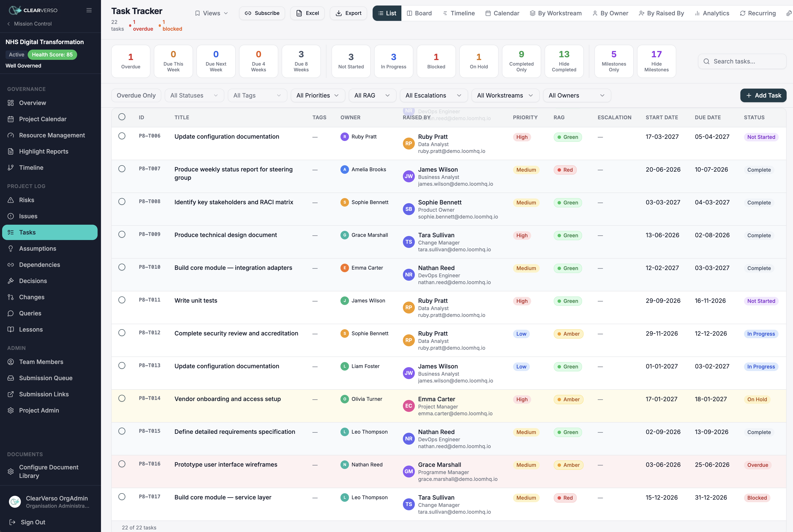Expand the All Workstreams filter
The height and width of the screenshot is (532, 793).
(x=505, y=95)
